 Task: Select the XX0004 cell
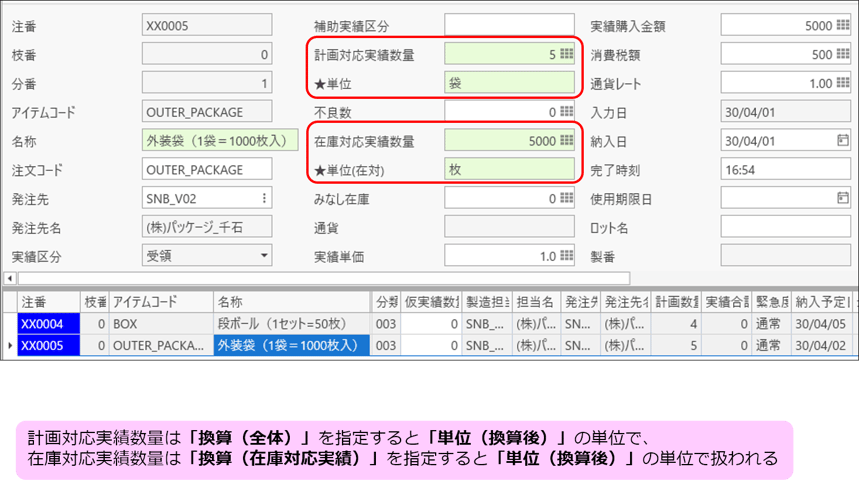49,324
